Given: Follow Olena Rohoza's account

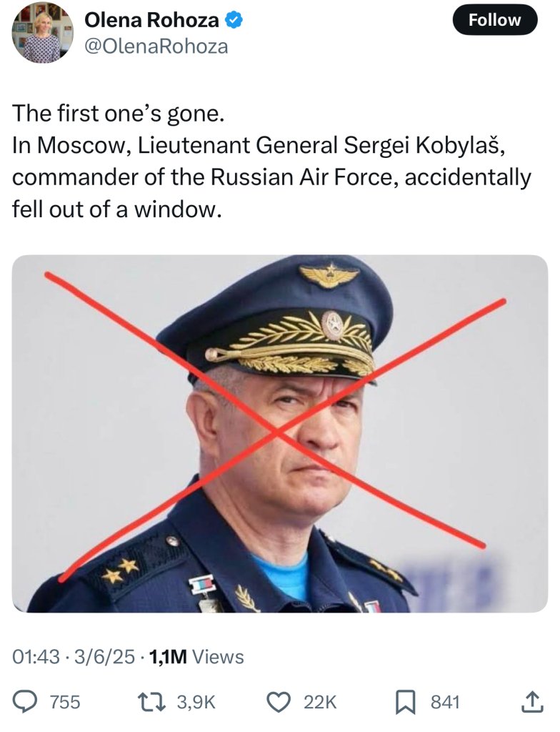Looking at the screenshot, I should click(x=495, y=19).
